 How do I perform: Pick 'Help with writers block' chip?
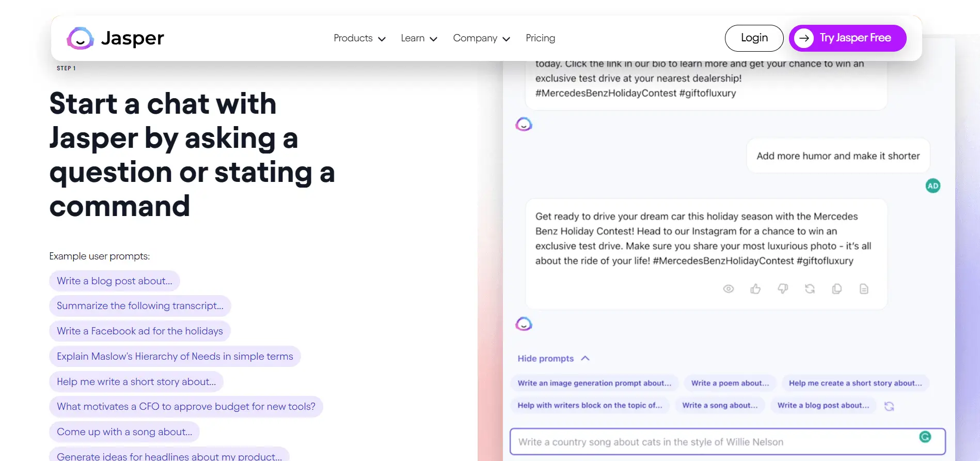click(x=590, y=405)
